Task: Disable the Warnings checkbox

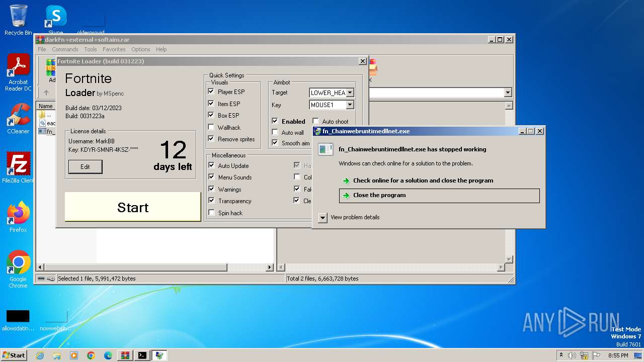Action: [x=211, y=189]
